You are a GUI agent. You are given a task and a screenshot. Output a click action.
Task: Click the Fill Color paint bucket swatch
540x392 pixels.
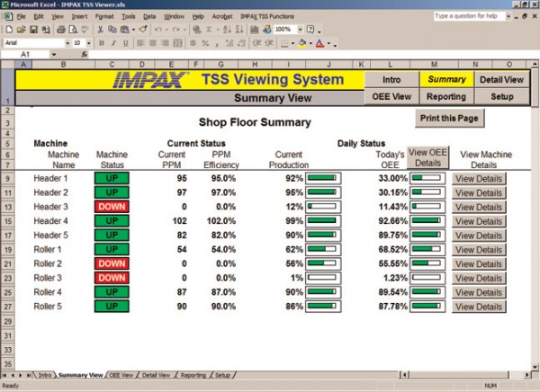click(x=302, y=42)
